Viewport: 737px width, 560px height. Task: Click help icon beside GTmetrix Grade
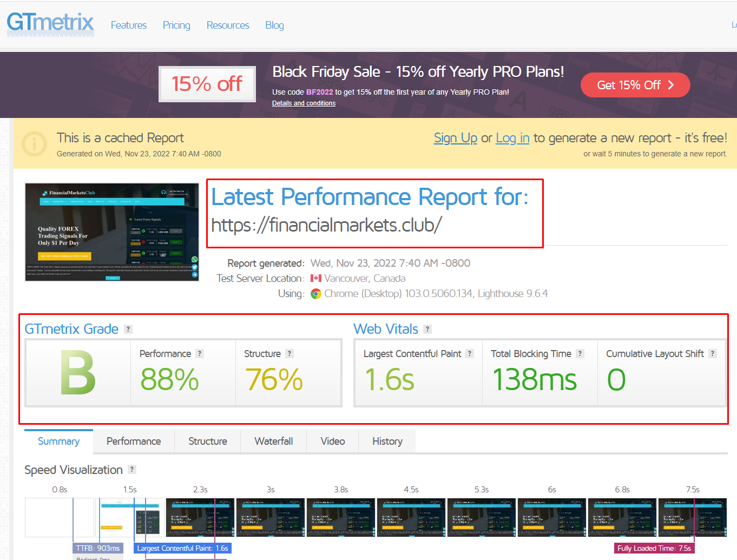pos(128,329)
